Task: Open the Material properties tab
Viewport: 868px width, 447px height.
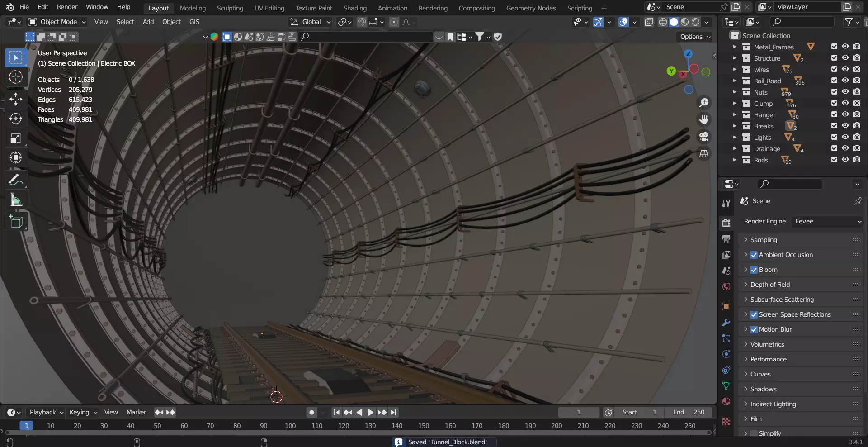Action: [x=726, y=402]
